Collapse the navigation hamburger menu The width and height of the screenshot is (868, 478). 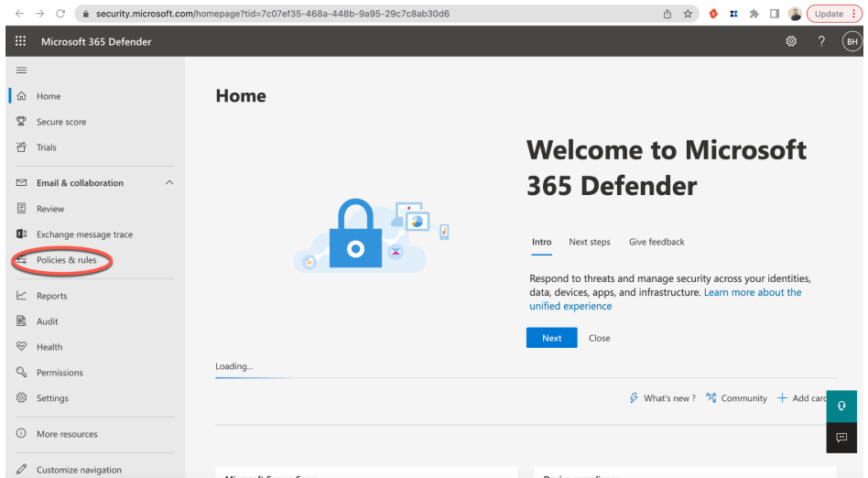(22, 71)
